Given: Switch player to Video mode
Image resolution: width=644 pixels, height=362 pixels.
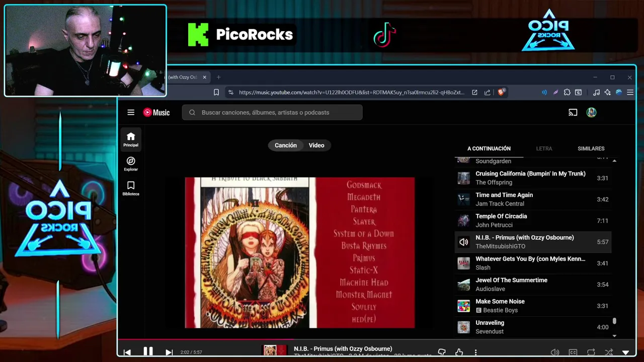Looking at the screenshot, I should pos(316,145).
